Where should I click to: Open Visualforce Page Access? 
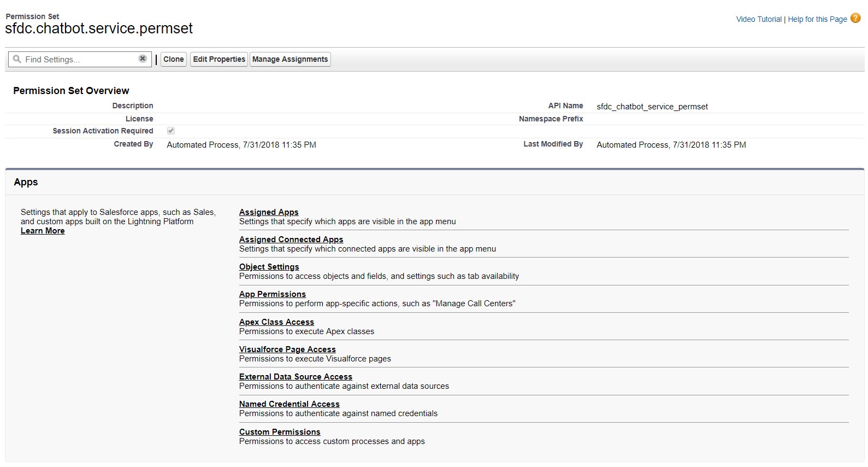tap(287, 349)
